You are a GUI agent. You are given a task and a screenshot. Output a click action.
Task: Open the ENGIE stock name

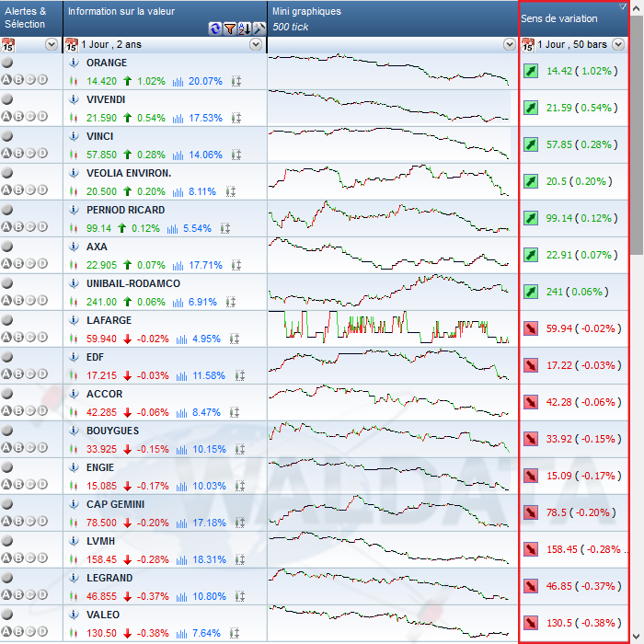pyautogui.click(x=100, y=467)
